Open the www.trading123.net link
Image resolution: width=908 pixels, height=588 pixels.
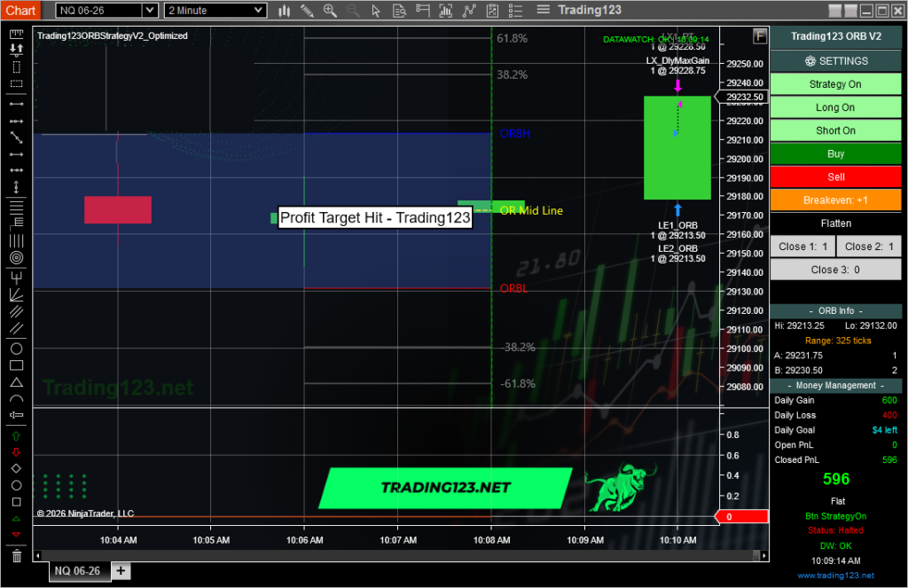pyautogui.click(x=835, y=576)
